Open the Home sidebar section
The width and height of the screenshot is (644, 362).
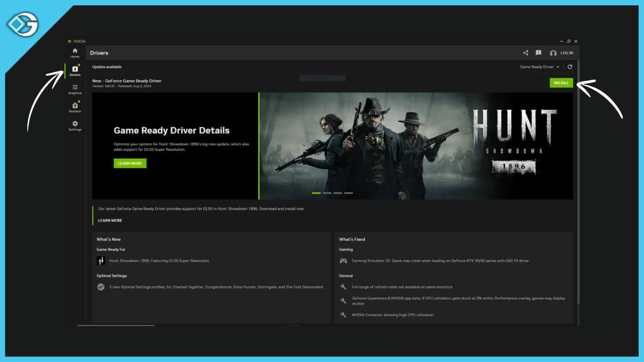pos(75,53)
